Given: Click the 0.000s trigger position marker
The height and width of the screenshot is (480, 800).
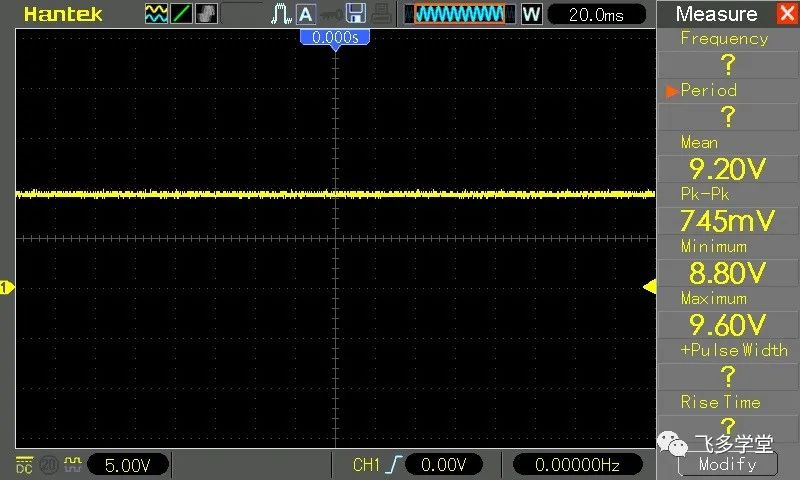Looking at the screenshot, I should 335,38.
